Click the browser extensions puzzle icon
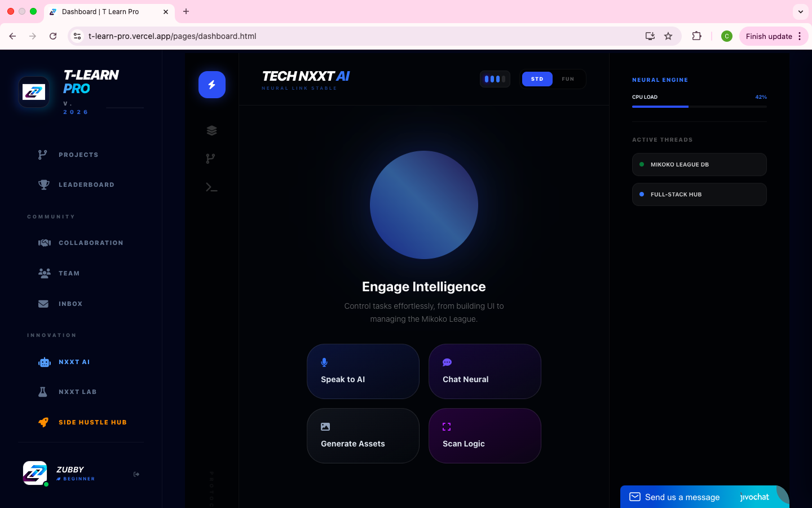The image size is (812, 508). click(697, 36)
